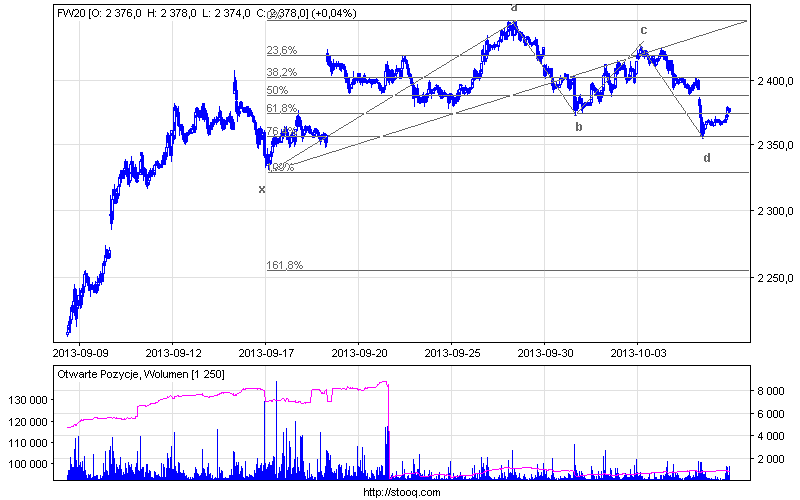This screenshot has height=500, width=800.
Task: Click the 61,8% Fibonacci level label
Action: click(x=282, y=108)
